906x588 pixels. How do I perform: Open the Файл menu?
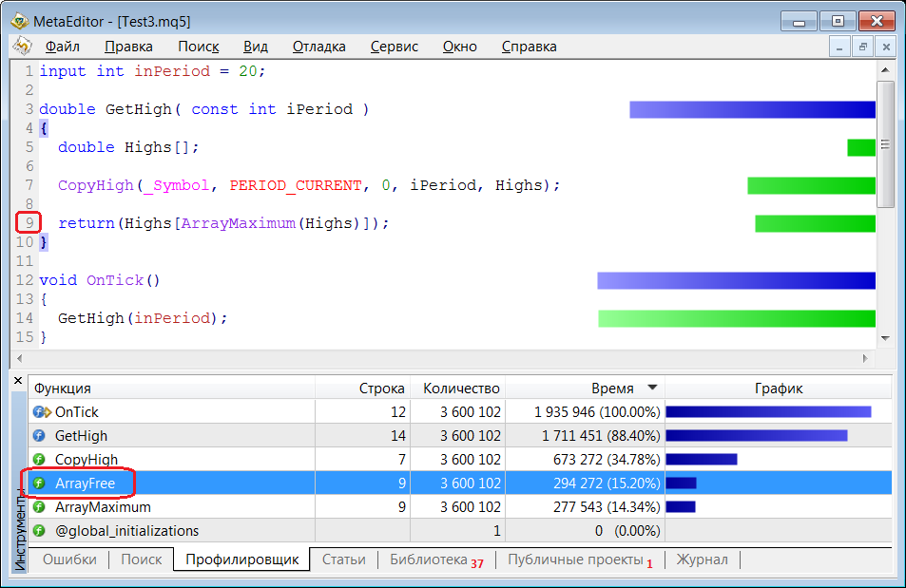click(63, 47)
